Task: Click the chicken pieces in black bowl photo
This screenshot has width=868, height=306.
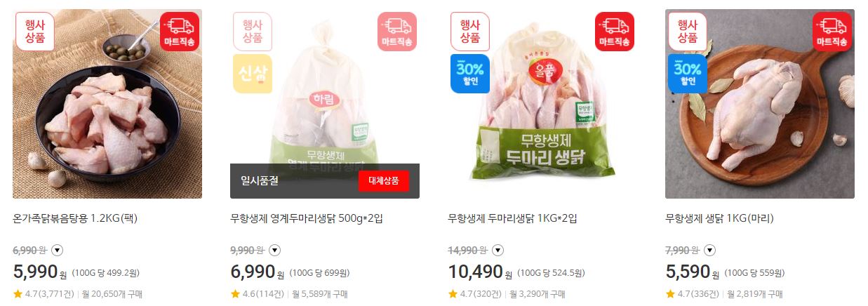Action: (107, 104)
